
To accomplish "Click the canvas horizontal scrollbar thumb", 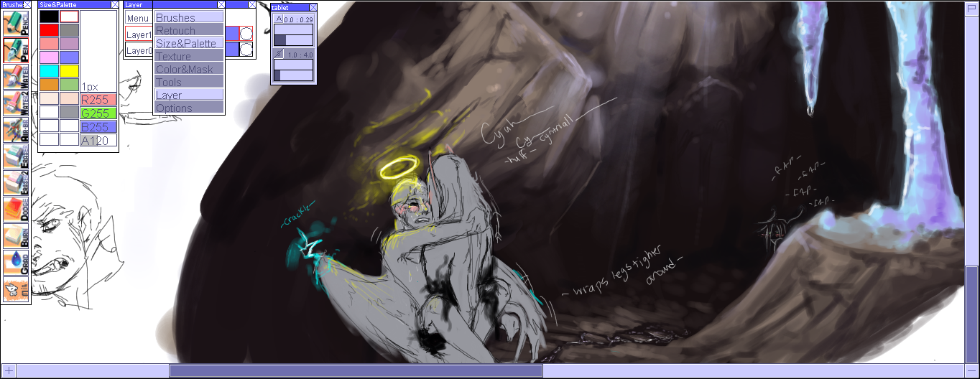I will (355, 370).
